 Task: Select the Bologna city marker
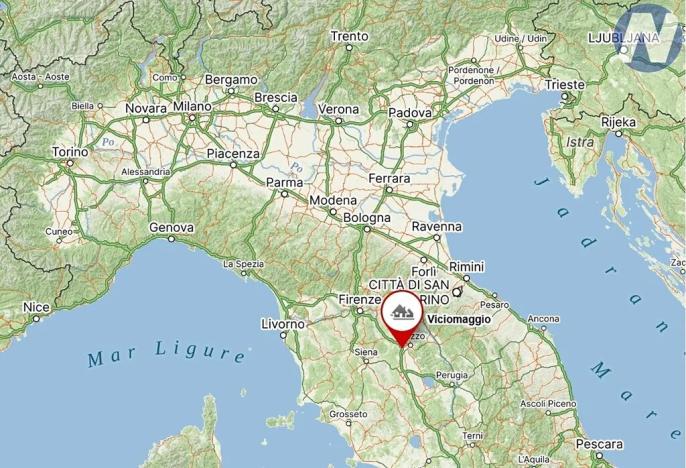(367, 229)
